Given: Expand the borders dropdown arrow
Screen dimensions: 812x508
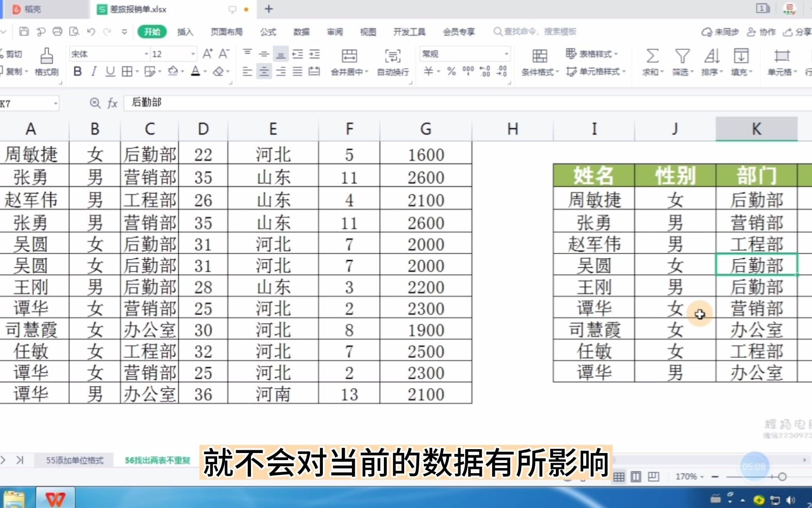Looking at the screenshot, I should (137, 72).
